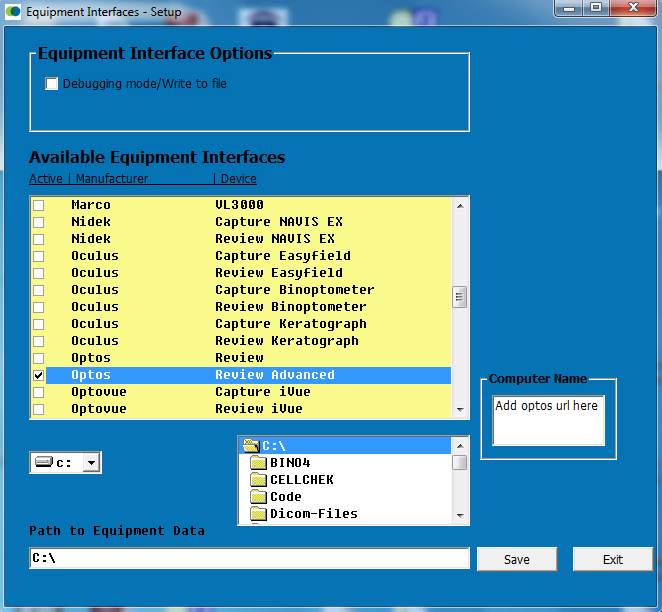The height and width of the screenshot is (612, 662).
Task: Open the c: drive dropdown arrow
Action: pos(91,463)
